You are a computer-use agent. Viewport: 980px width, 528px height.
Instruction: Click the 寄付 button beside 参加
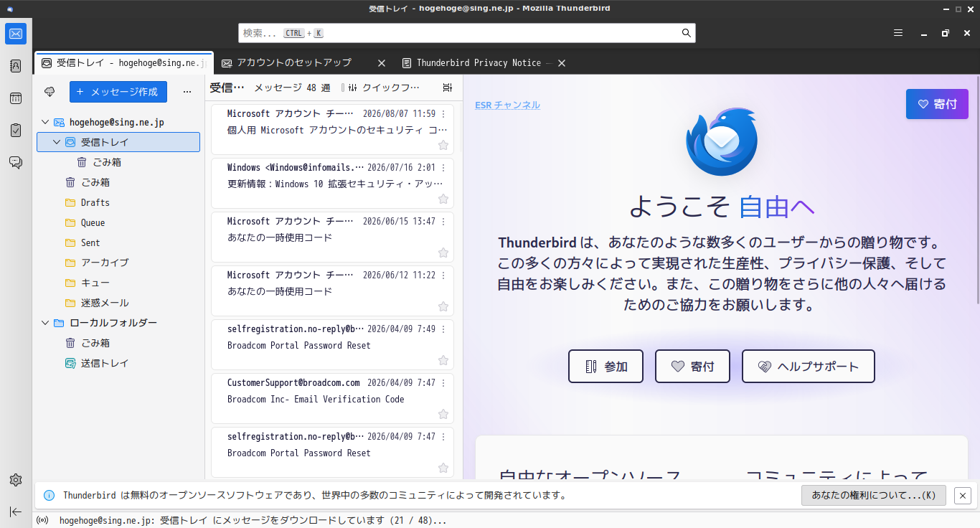[692, 367]
